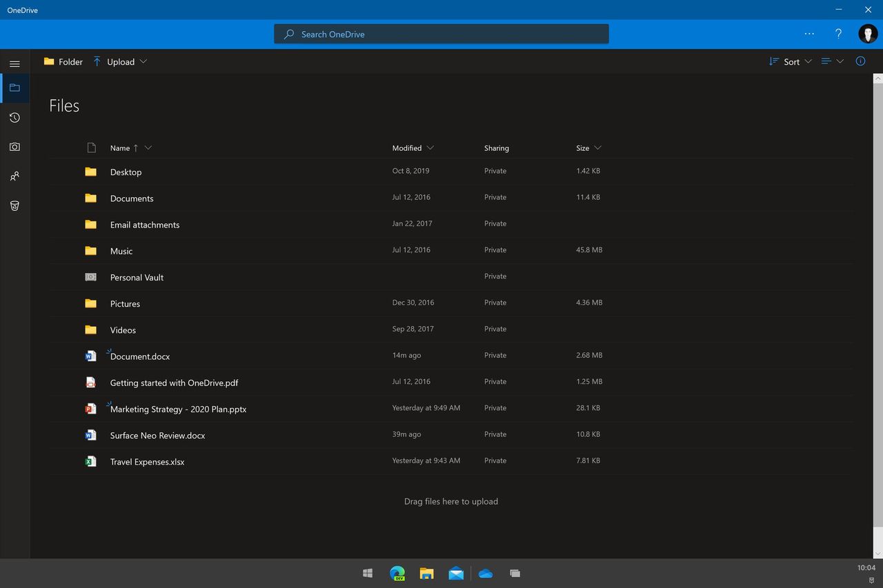Click the taskbar clock showing 10:04
Image resolution: width=883 pixels, height=588 pixels.
(866, 568)
